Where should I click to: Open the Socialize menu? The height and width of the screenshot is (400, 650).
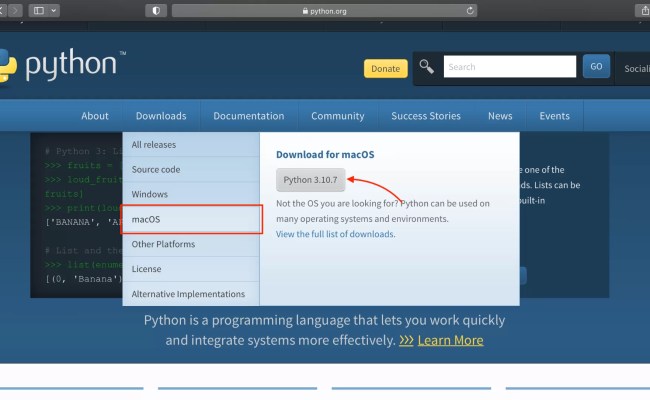(637, 68)
